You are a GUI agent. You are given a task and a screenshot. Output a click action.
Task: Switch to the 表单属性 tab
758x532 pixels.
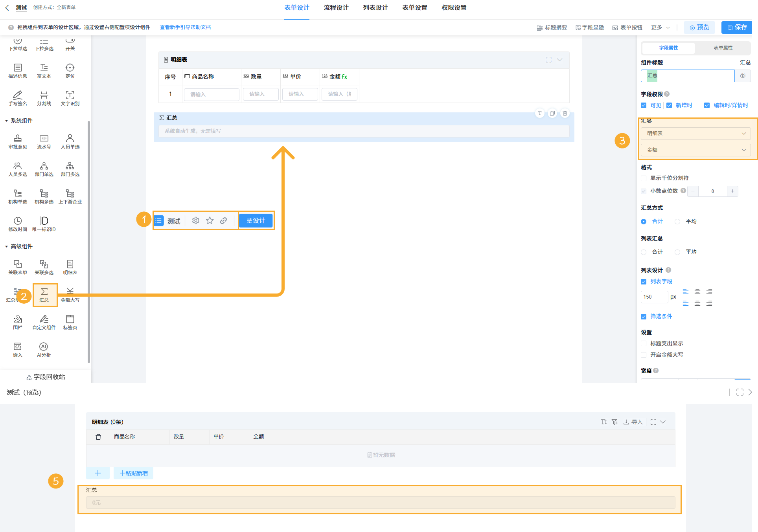coord(723,48)
